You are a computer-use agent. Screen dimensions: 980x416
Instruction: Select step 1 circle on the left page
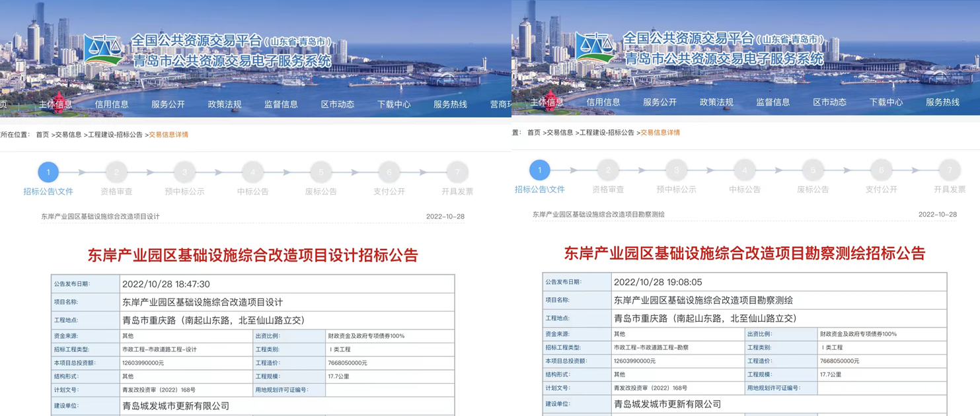(48, 172)
